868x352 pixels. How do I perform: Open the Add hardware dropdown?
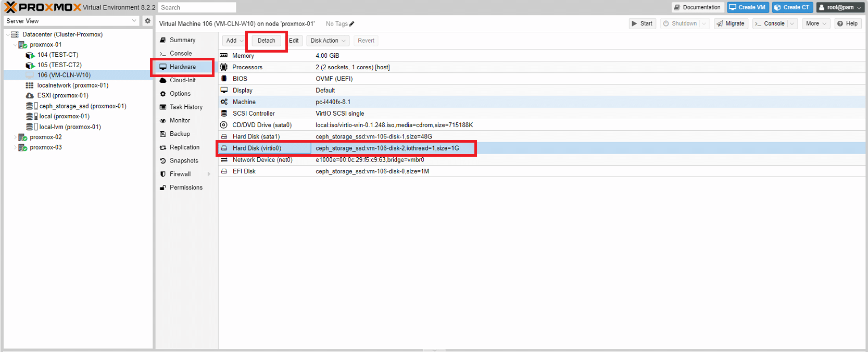234,41
